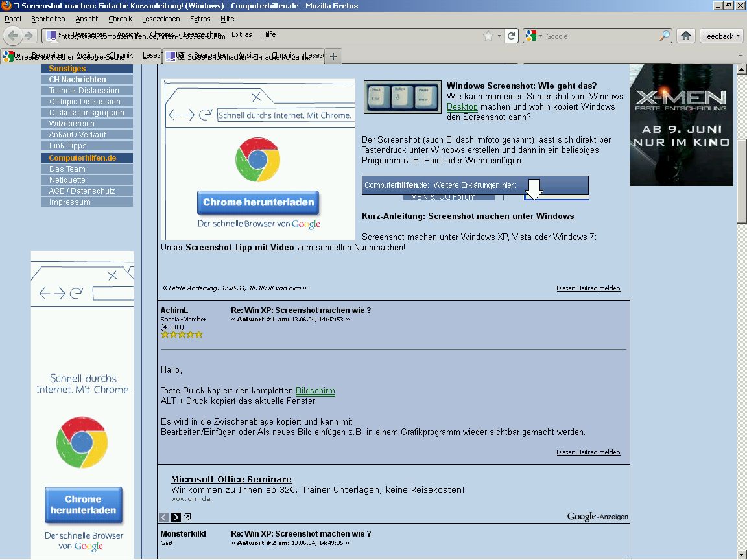Screen dimensions: 747x560
Task: Start search via the magnifier icon
Action: tap(664, 36)
